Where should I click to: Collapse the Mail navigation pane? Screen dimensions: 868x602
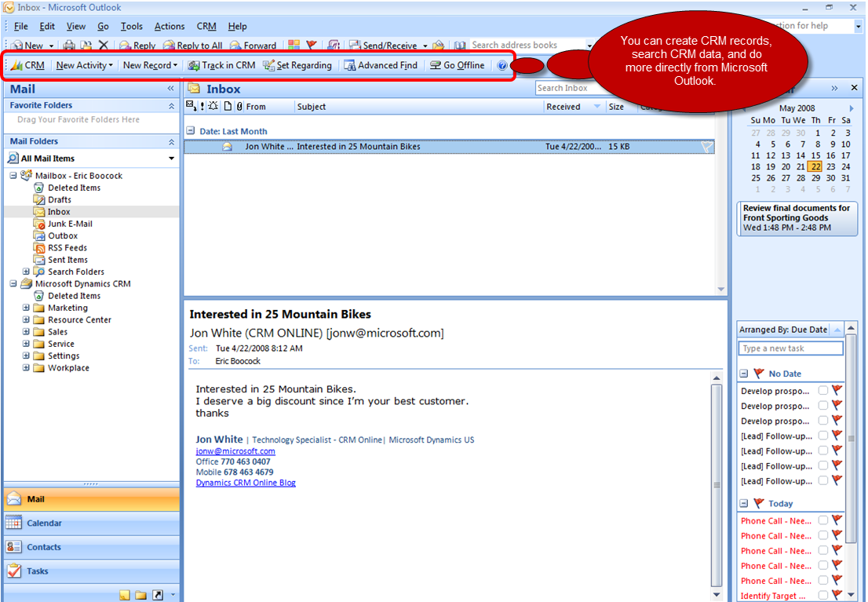170,89
